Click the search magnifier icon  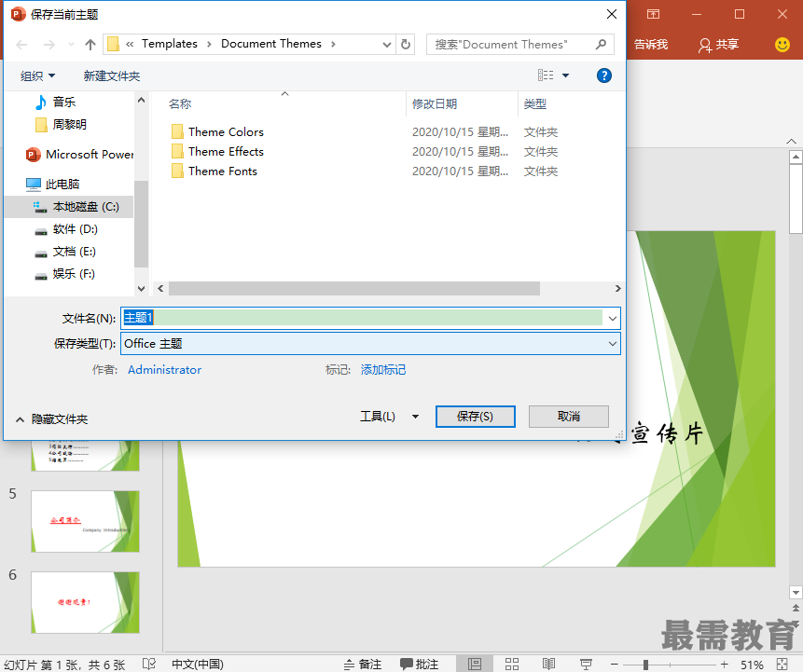602,45
